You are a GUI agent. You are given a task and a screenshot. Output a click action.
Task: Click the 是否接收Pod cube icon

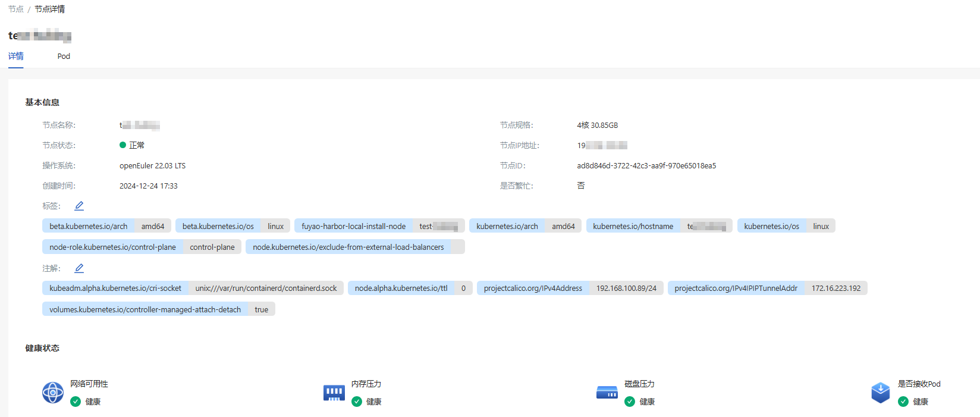pos(880,393)
